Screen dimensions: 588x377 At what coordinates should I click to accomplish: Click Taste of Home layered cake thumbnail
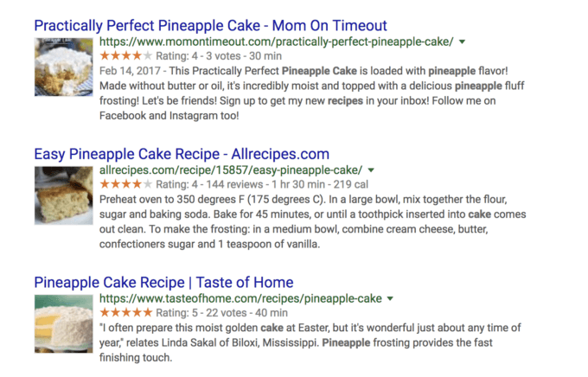(64, 324)
